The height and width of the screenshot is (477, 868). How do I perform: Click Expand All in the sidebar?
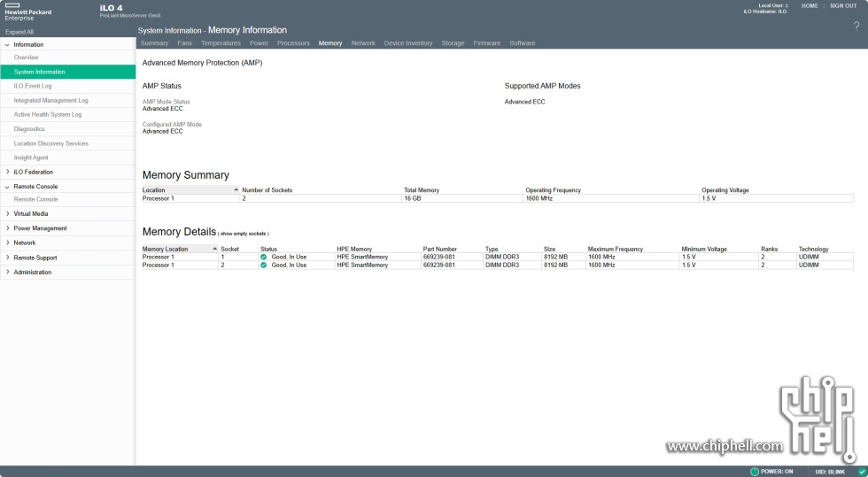coord(19,32)
